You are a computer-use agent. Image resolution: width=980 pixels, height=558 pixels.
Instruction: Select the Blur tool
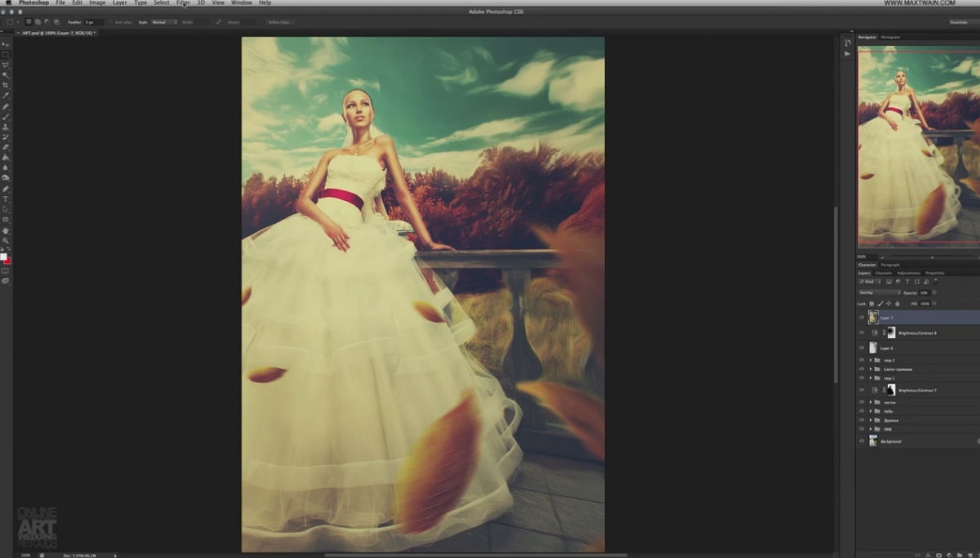[6, 167]
